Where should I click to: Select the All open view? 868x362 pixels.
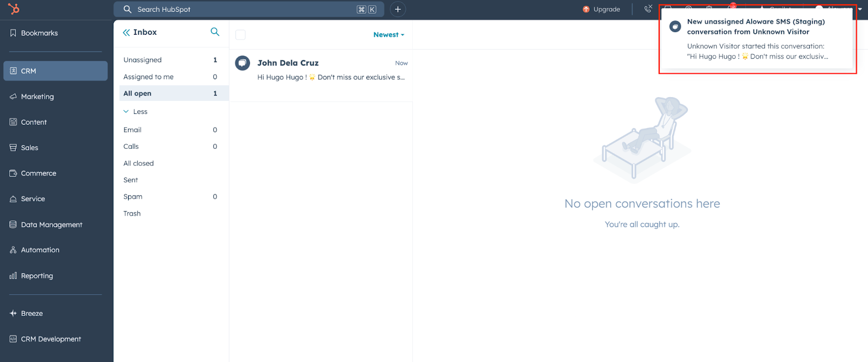(x=174, y=93)
